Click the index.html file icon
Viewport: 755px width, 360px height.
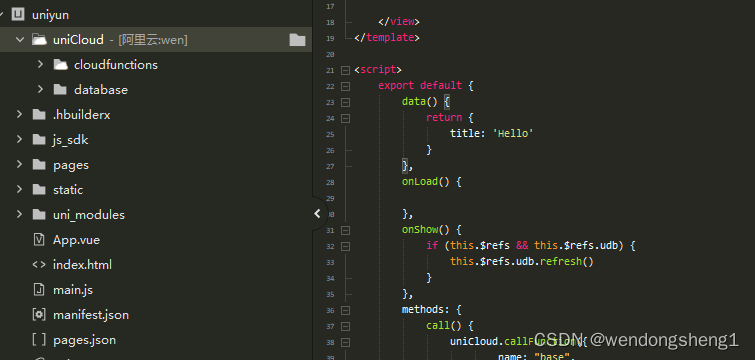tap(39, 265)
